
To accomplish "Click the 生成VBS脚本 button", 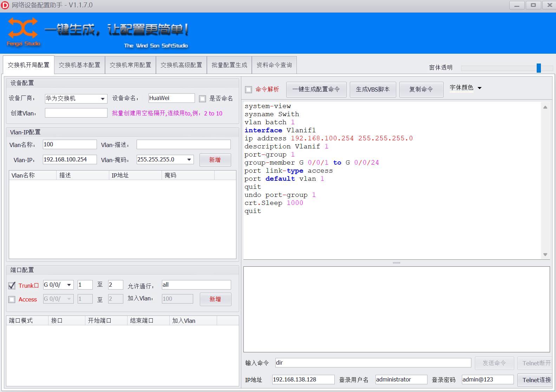I will point(373,89).
